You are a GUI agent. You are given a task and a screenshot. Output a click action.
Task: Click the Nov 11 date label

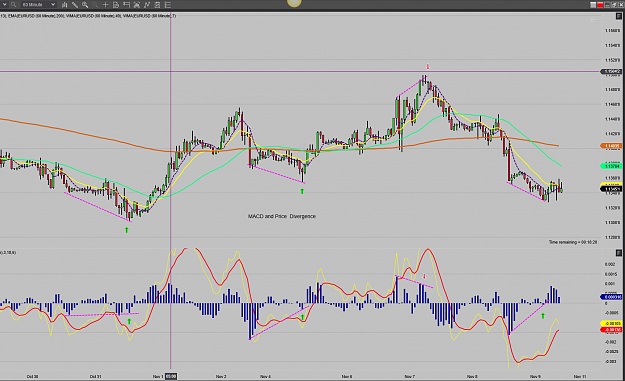(x=580, y=376)
